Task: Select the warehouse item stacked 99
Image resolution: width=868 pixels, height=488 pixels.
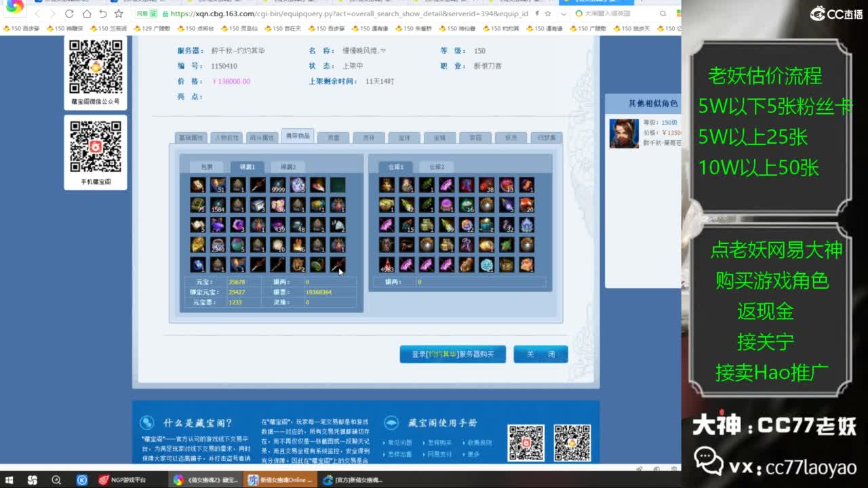Action: click(x=446, y=225)
